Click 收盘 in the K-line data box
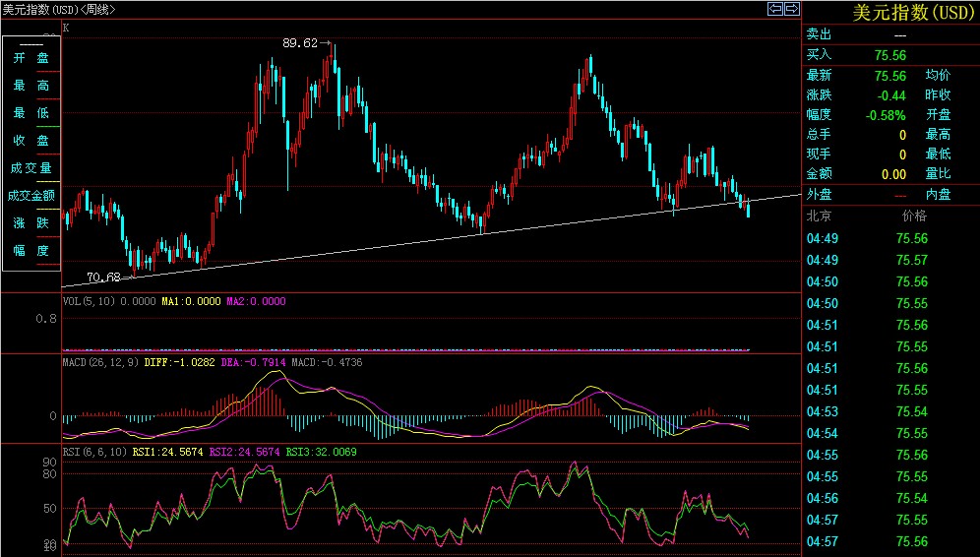This screenshot has width=980, height=557. point(31,141)
